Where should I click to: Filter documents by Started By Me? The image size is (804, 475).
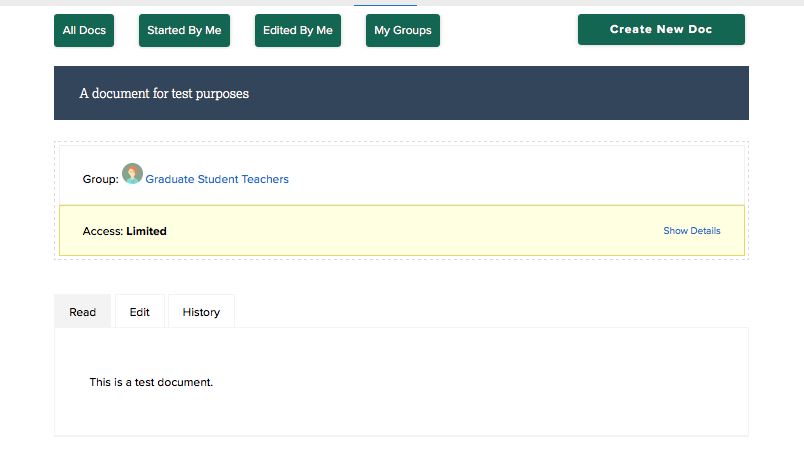184,31
